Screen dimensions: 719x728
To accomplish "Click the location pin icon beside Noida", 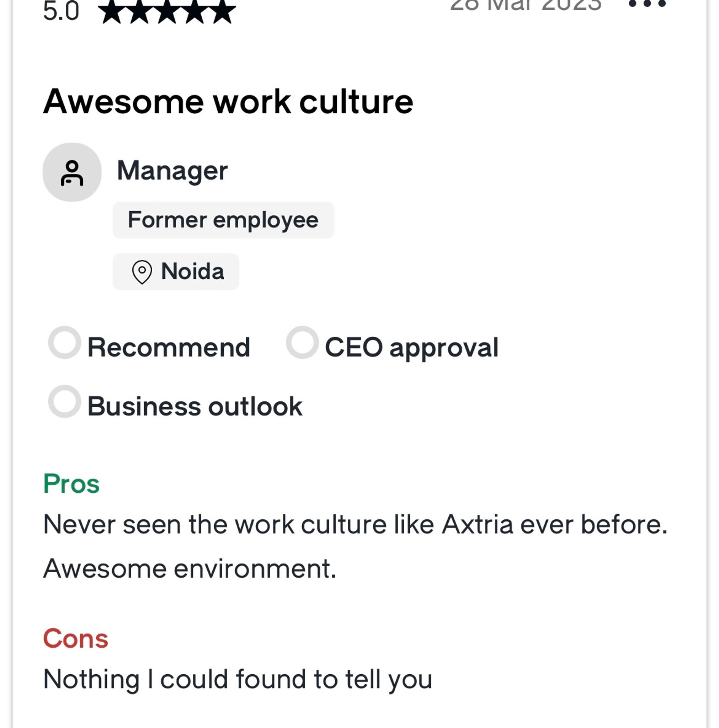I will 142,272.
